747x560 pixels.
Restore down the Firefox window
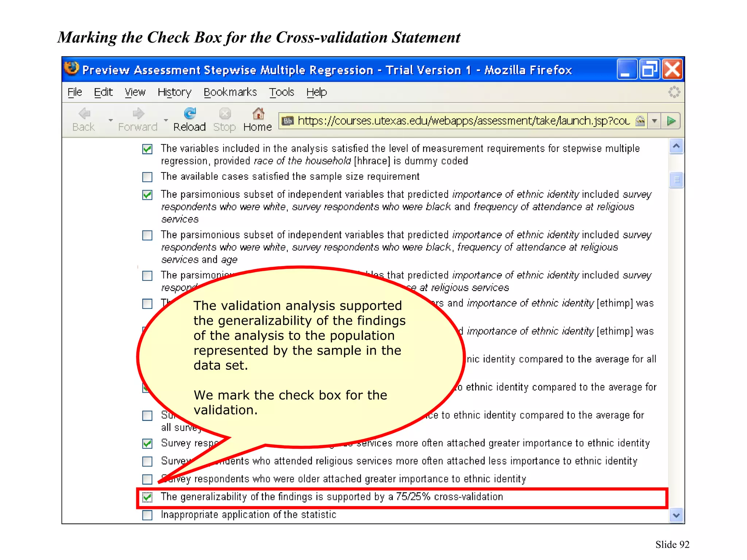650,69
